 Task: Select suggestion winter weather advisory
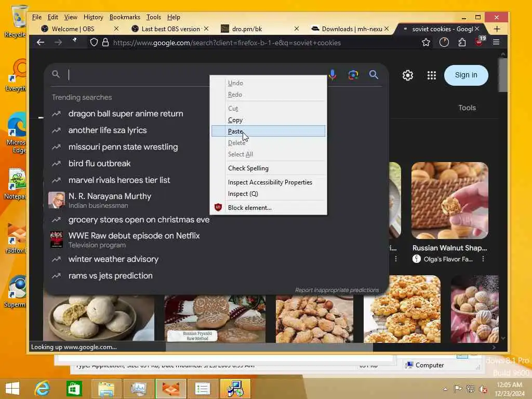click(x=113, y=259)
